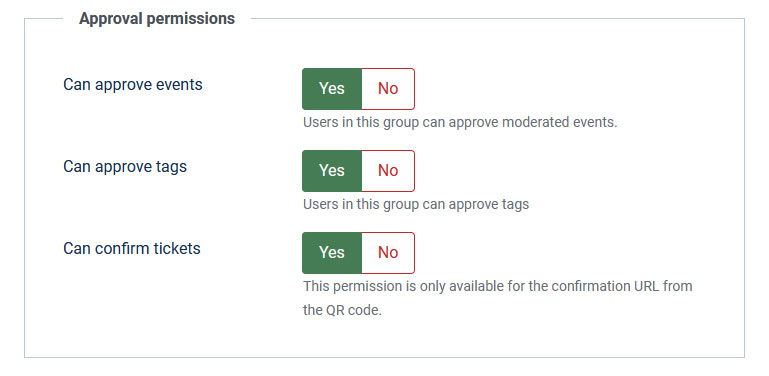This screenshot has height=376, width=769.
Task: Click the Approval permissions section heading
Action: coord(157,19)
